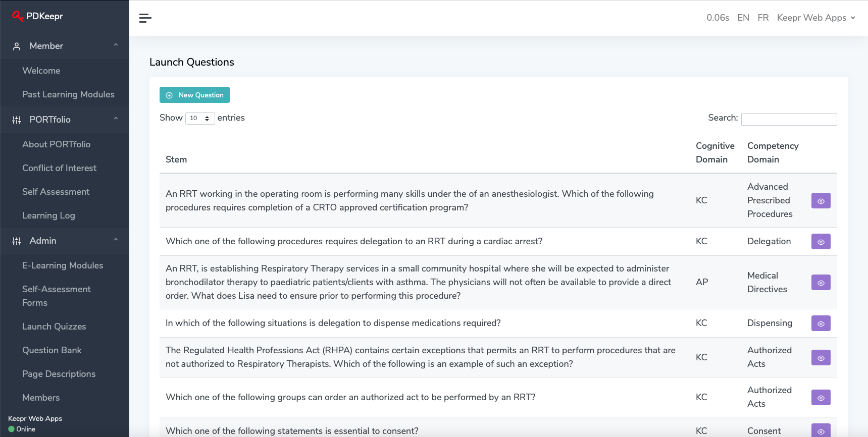
Task: Go to Launch Quizzes in sidebar
Action: [54, 326]
